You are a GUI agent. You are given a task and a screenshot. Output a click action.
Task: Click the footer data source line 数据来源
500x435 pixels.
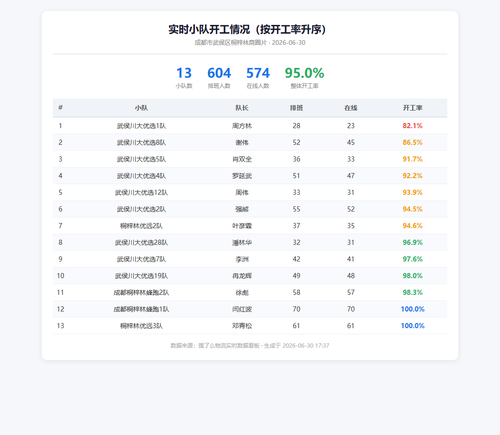pos(250,346)
